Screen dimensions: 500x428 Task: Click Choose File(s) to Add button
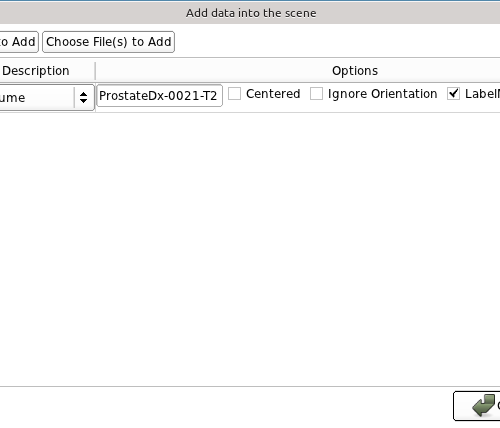(x=108, y=42)
